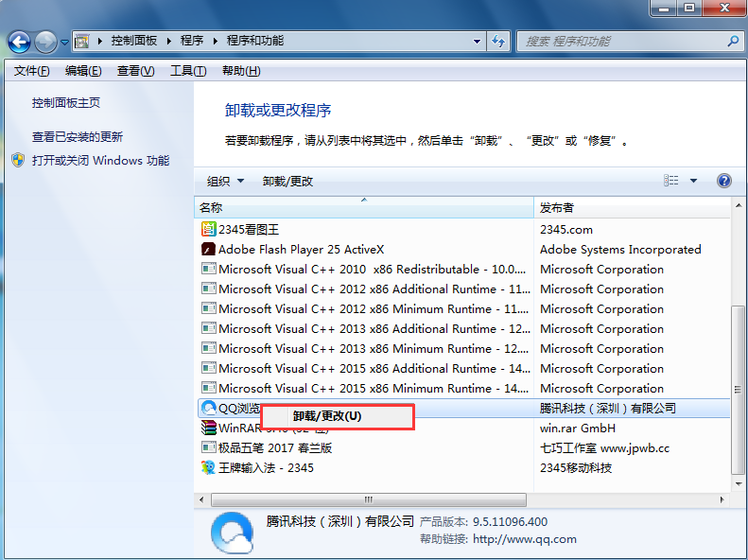
Task: Click the 极品五笔 2017 program icon
Action: 208,447
